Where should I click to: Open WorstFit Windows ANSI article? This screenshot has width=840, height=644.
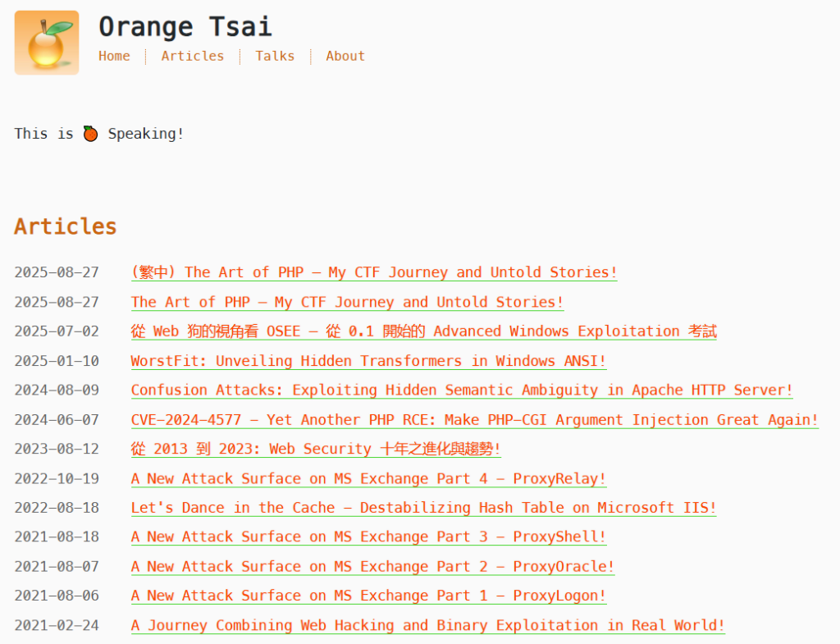(368, 361)
